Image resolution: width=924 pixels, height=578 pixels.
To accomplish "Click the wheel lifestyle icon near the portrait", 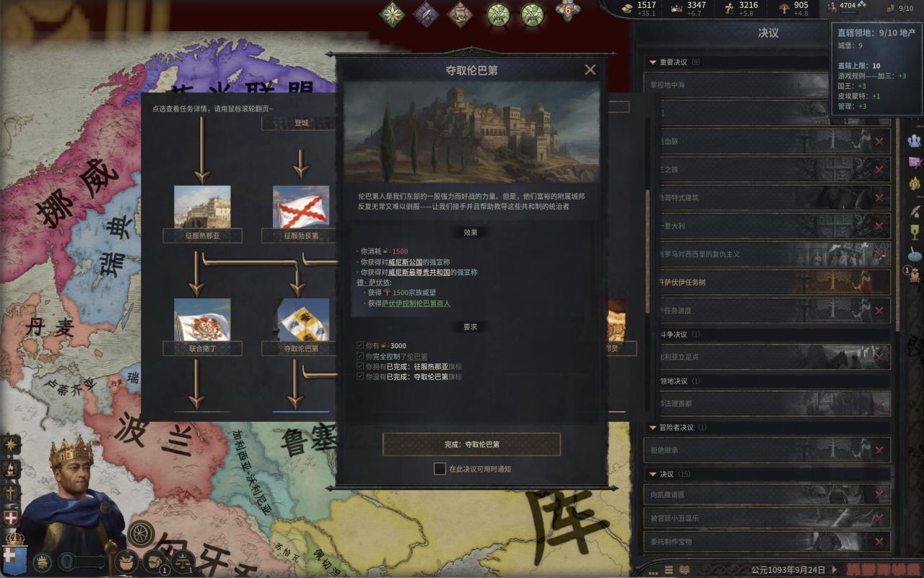I will (141, 533).
